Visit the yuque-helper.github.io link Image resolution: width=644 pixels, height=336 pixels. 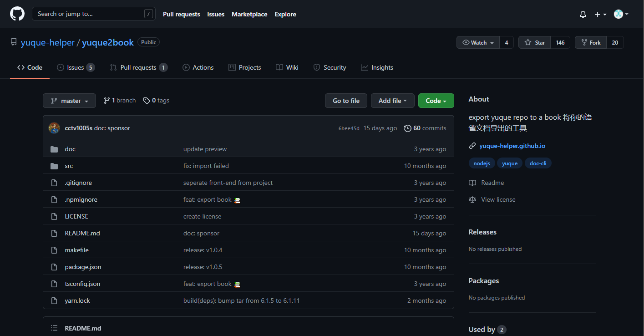(x=512, y=146)
